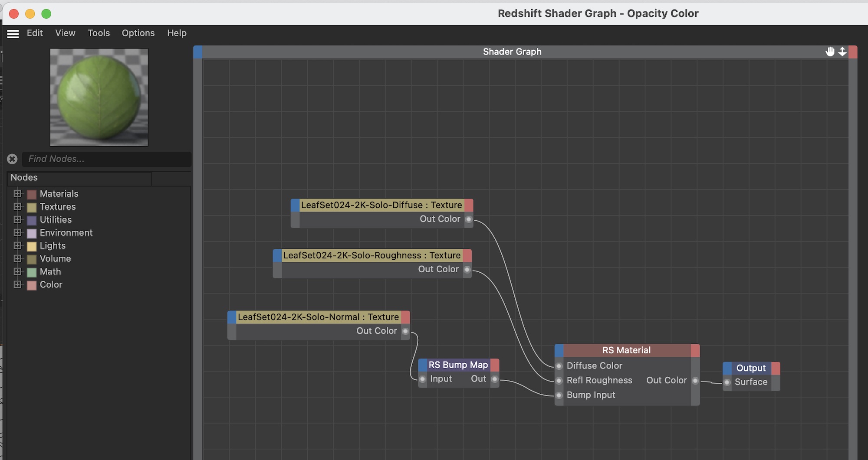Expand the Textures node category
This screenshot has width=868, height=460.
(x=17, y=206)
